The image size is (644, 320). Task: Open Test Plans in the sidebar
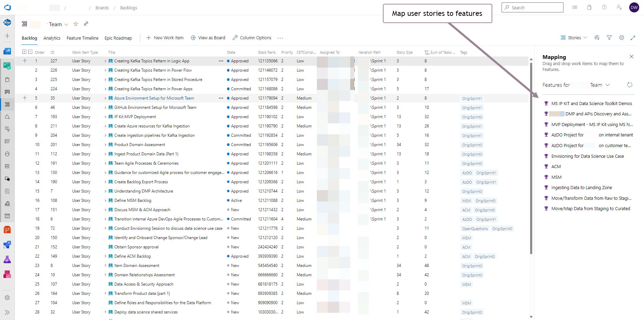click(7, 259)
